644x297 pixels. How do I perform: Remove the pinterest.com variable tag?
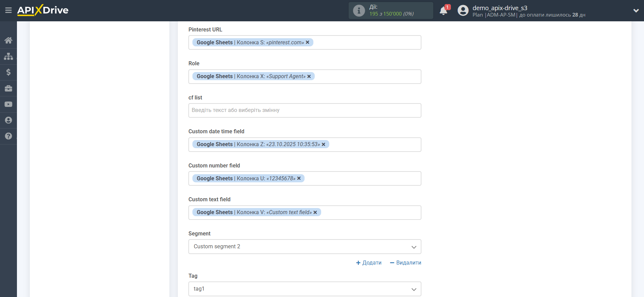click(x=308, y=42)
